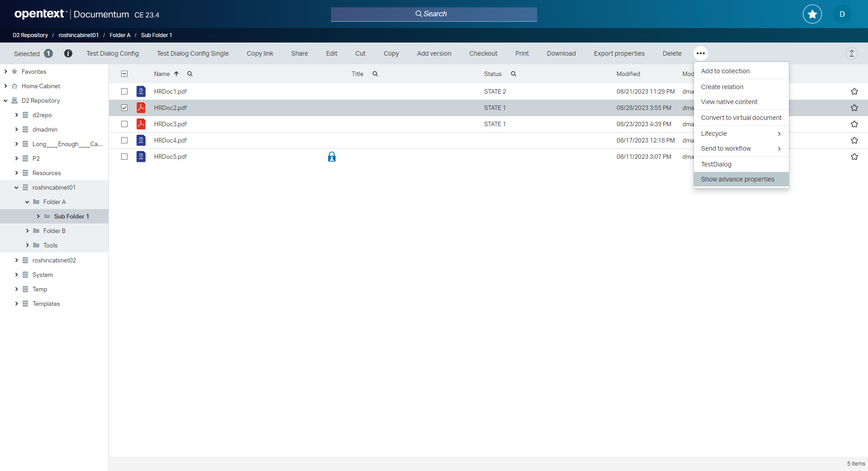Check the HRDoc1.pdf row checkbox
This screenshot has height=471, width=868.
pos(124,91)
